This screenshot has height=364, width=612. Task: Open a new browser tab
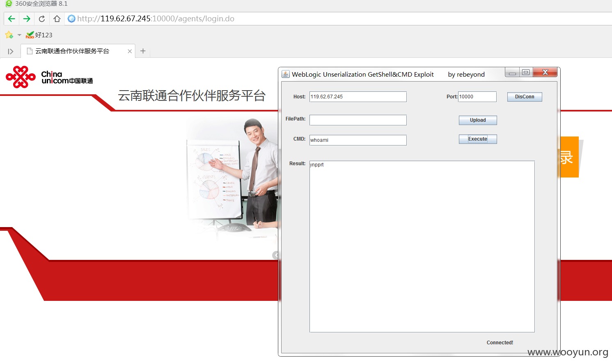click(143, 51)
